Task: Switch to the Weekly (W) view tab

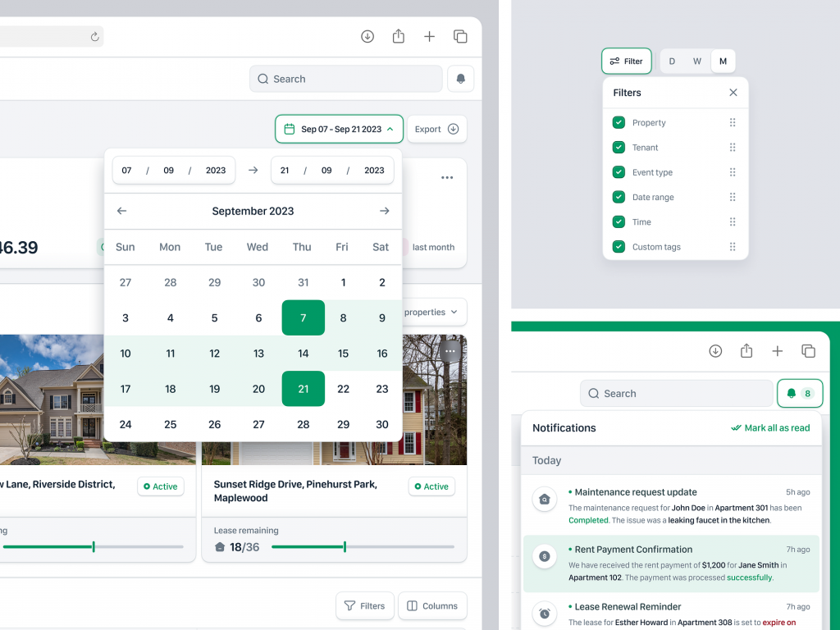Action: 696,61
